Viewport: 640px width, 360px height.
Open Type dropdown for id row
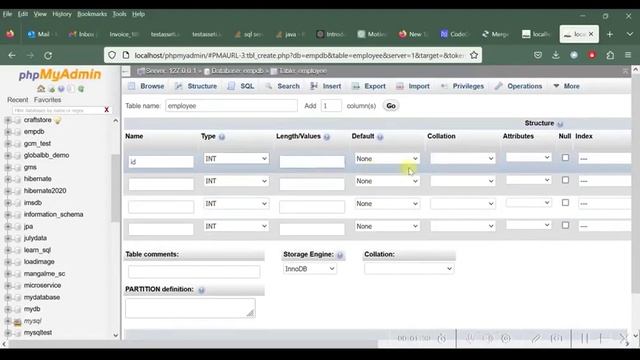pyautogui.click(x=236, y=158)
